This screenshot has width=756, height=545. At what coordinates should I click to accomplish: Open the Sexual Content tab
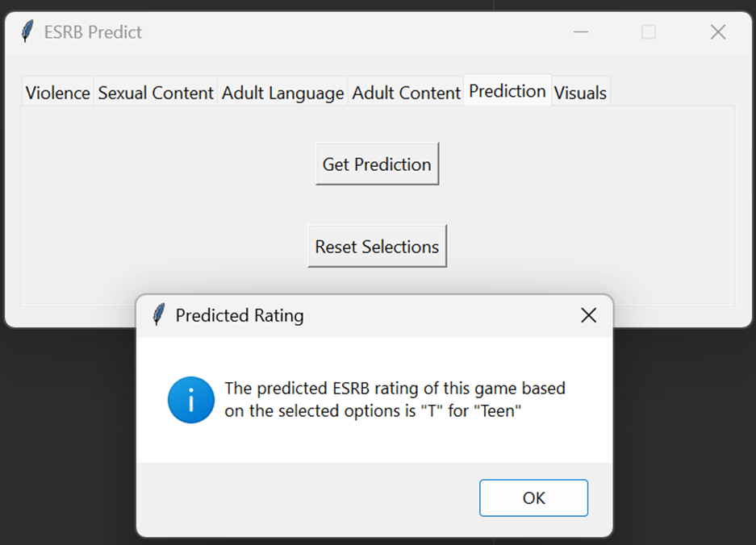coord(155,92)
